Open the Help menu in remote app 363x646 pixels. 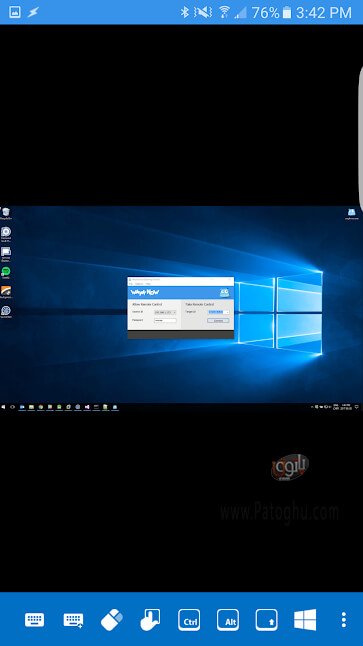point(148,284)
